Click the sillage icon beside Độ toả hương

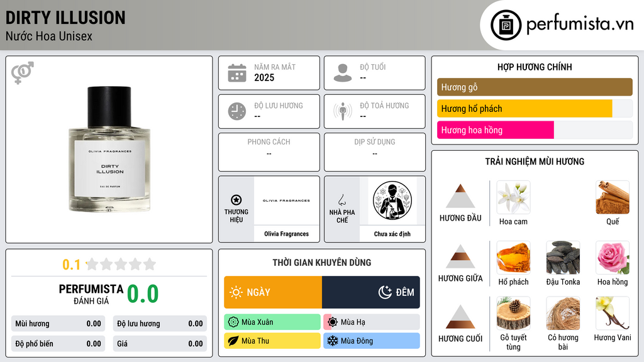[x=343, y=111]
